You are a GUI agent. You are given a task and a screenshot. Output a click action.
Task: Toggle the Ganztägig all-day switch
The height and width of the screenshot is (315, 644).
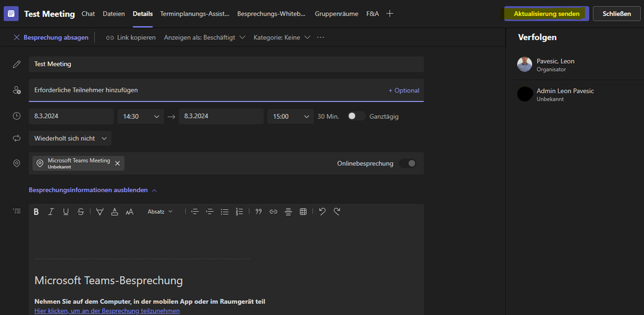click(356, 116)
